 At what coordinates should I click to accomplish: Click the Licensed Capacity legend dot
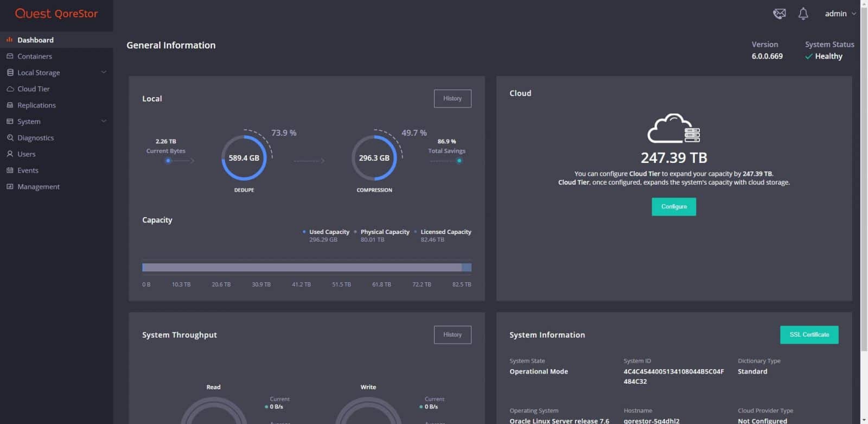(x=416, y=232)
